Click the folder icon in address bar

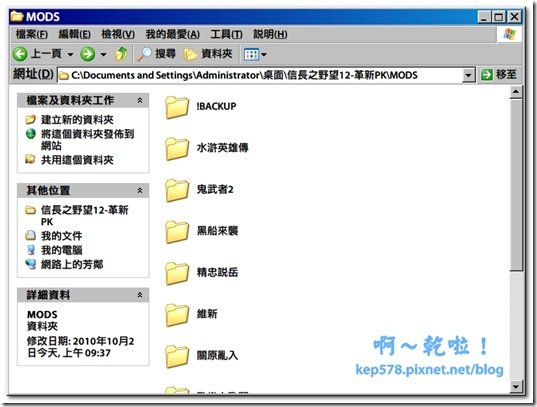coord(64,75)
